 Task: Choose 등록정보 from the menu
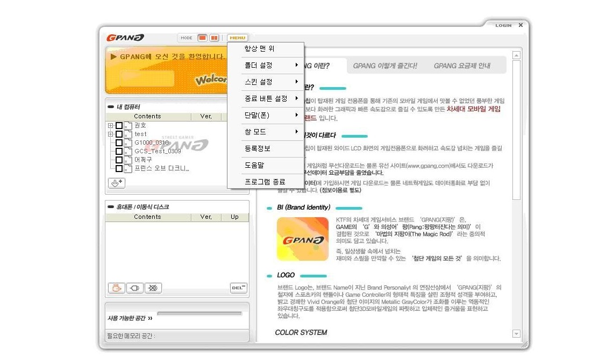point(266,148)
